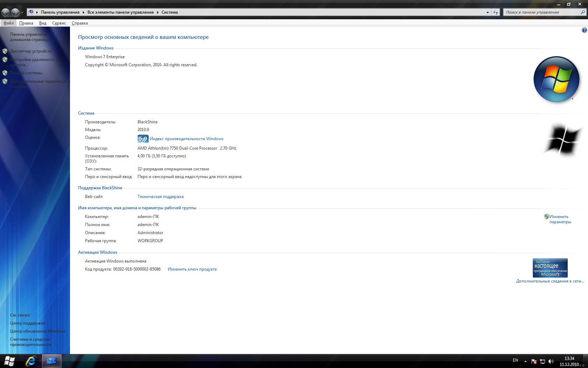
Task: Click the refresh button beside address bar
Action: point(496,12)
